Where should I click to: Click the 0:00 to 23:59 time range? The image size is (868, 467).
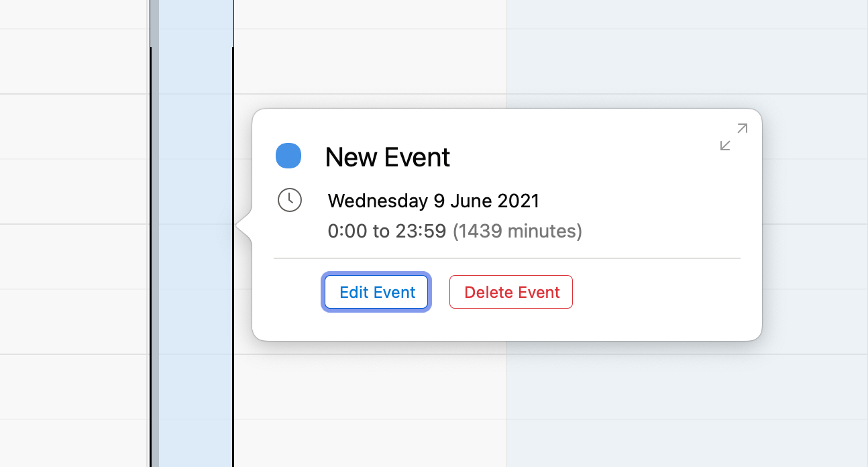pyautogui.click(x=386, y=231)
